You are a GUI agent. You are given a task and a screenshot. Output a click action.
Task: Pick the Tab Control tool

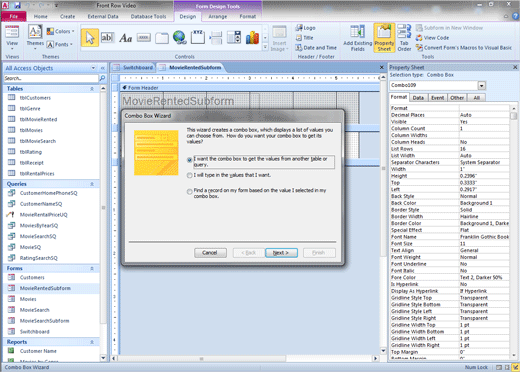162,38
